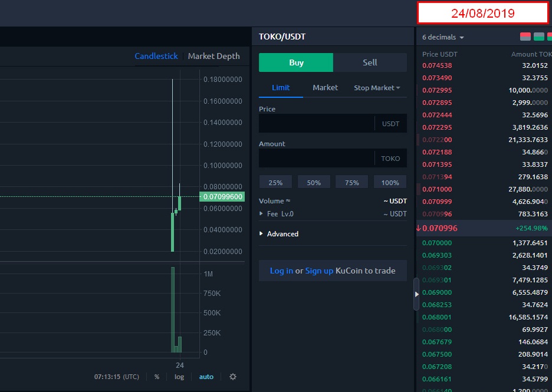Select buy order price 0.068001

click(437, 317)
